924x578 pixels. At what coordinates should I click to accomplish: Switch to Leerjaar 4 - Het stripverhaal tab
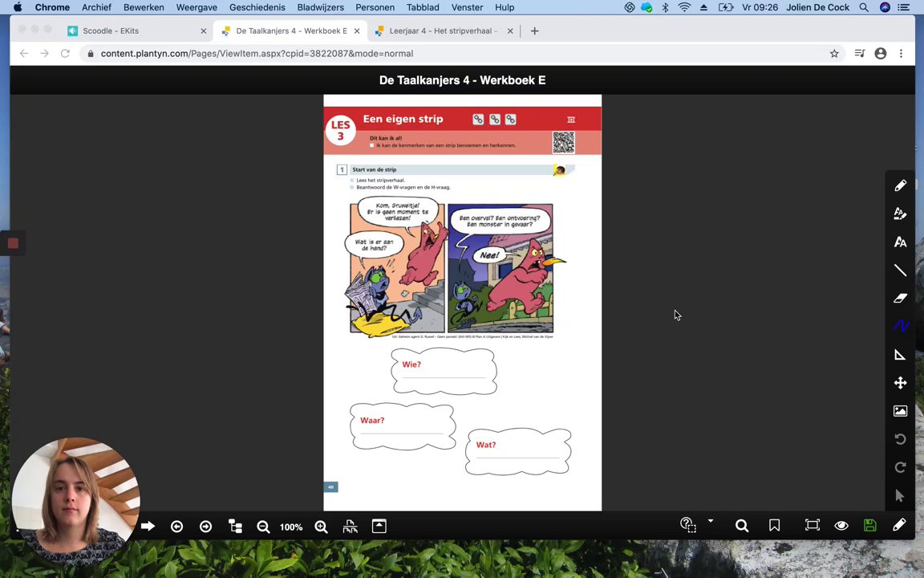point(443,31)
